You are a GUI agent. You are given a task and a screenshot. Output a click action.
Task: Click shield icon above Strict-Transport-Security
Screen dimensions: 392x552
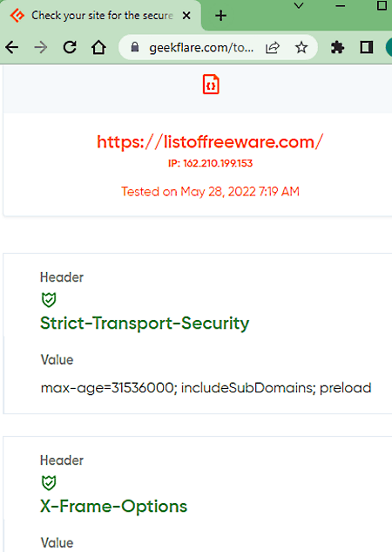tap(49, 300)
